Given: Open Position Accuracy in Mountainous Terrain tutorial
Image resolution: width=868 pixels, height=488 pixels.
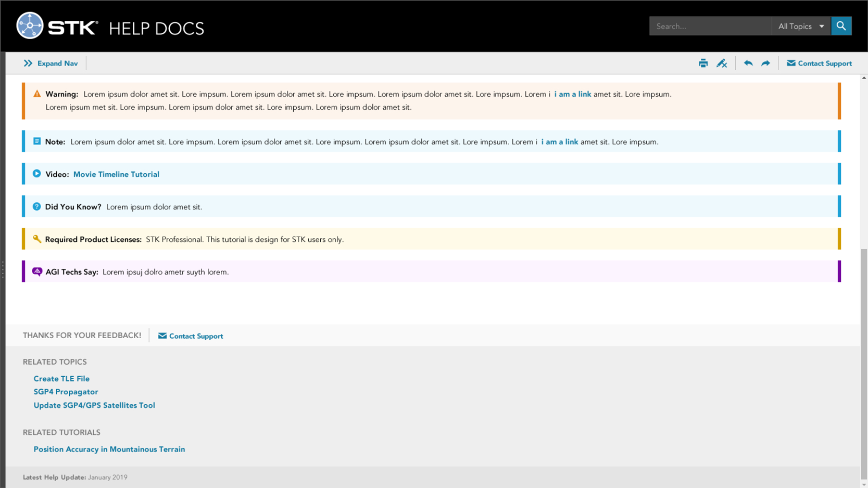Looking at the screenshot, I should pos(109,450).
